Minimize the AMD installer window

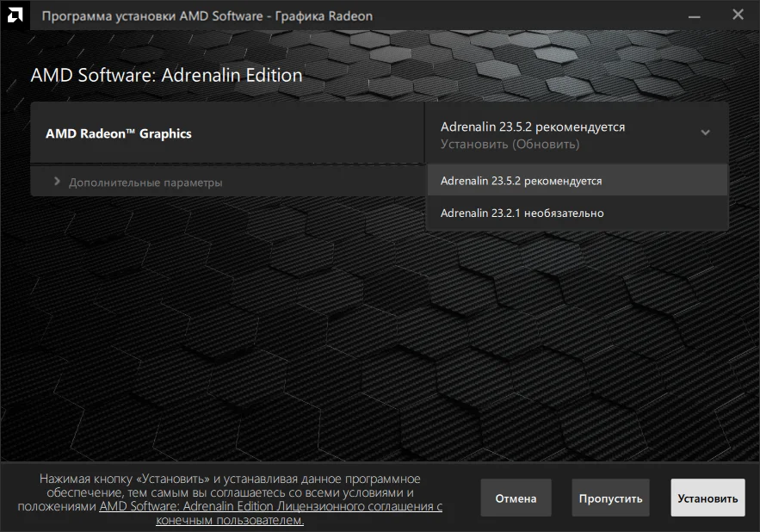click(x=694, y=16)
